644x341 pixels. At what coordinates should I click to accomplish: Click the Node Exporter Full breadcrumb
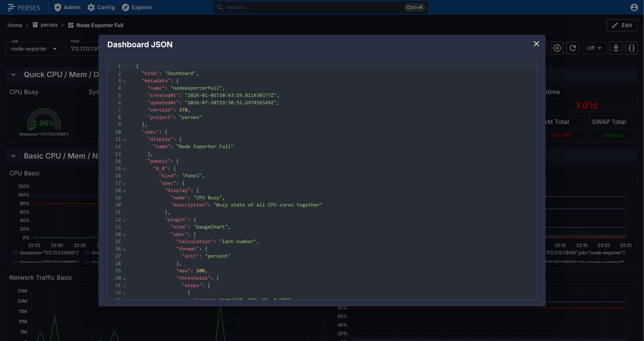point(96,25)
